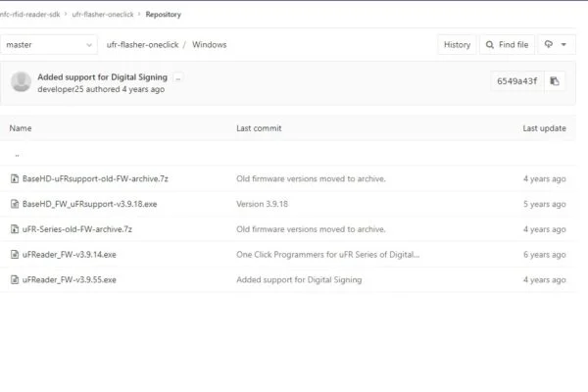Expand the download options caret
Screen dimensions: 588x392
click(563, 45)
